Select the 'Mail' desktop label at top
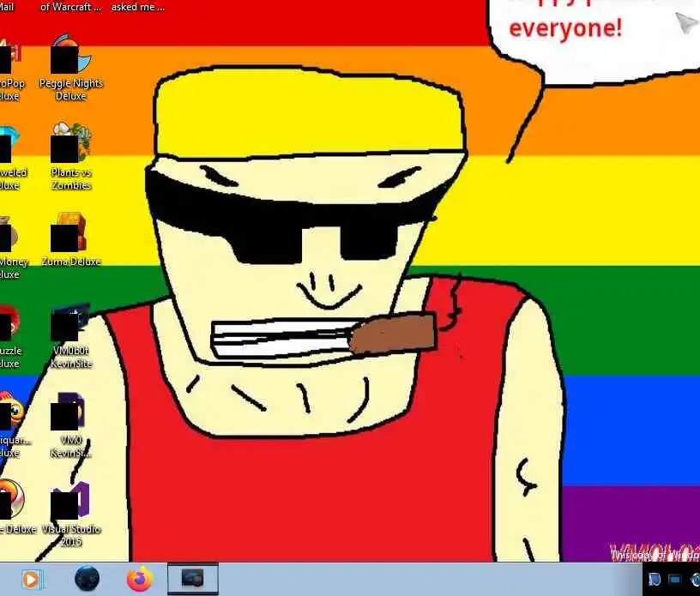The width and height of the screenshot is (700, 596). pos(7,7)
